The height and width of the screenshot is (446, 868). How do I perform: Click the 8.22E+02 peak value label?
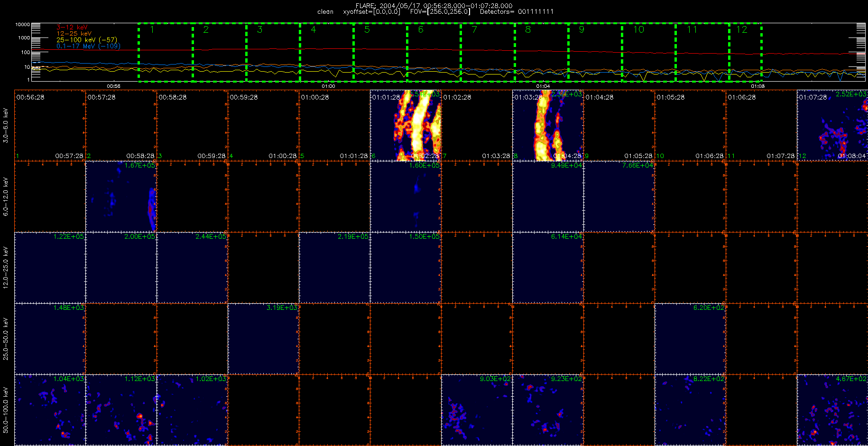click(709, 379)
